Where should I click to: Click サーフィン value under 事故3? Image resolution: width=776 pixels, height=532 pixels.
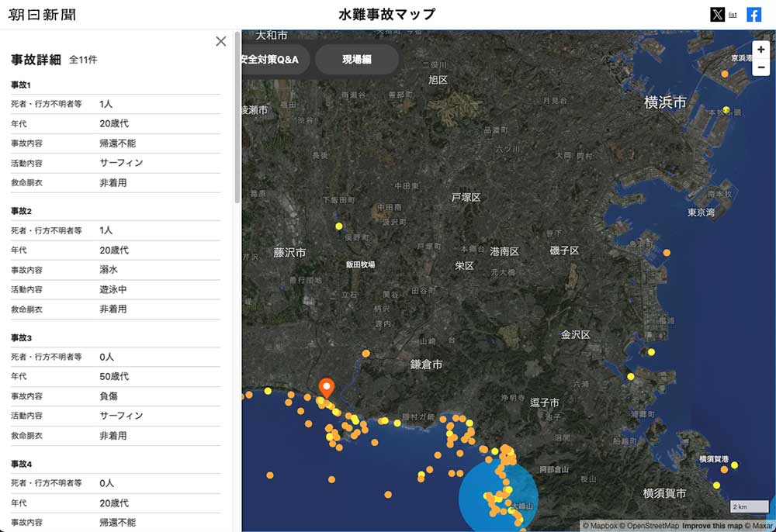pyautogui.click(x=121, y=416)
